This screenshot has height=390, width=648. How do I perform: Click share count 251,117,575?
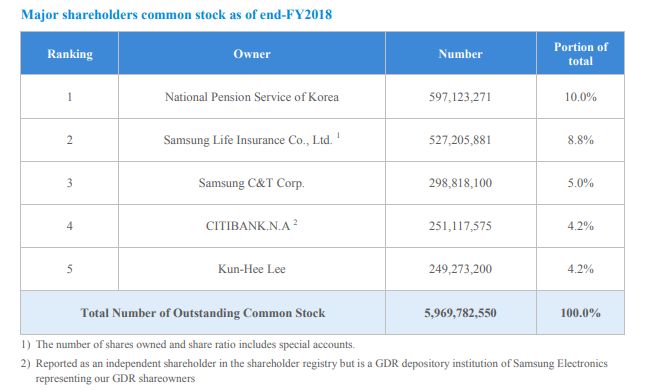461,226
